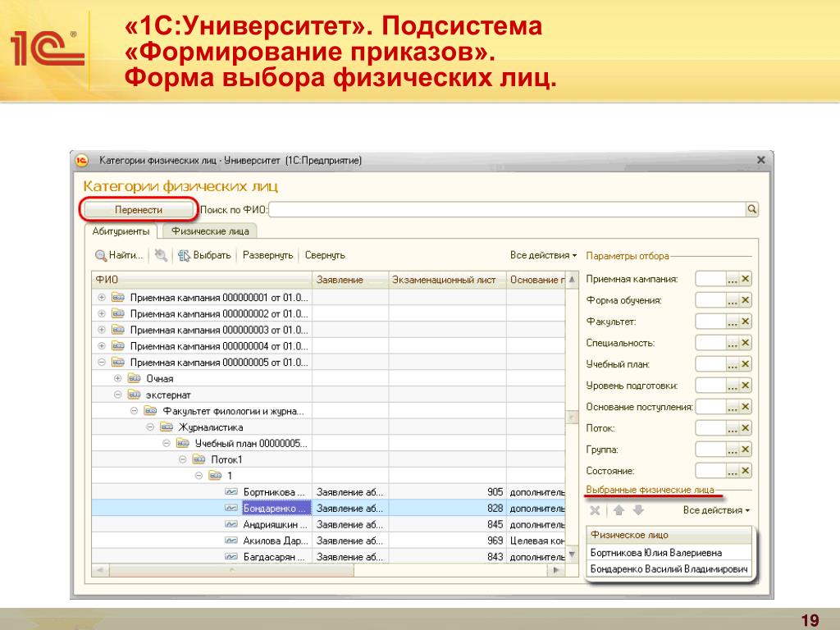The height and width of the screenshot is (630, 840).
Task: Click the Перенести button
Action: pos(138,209)
